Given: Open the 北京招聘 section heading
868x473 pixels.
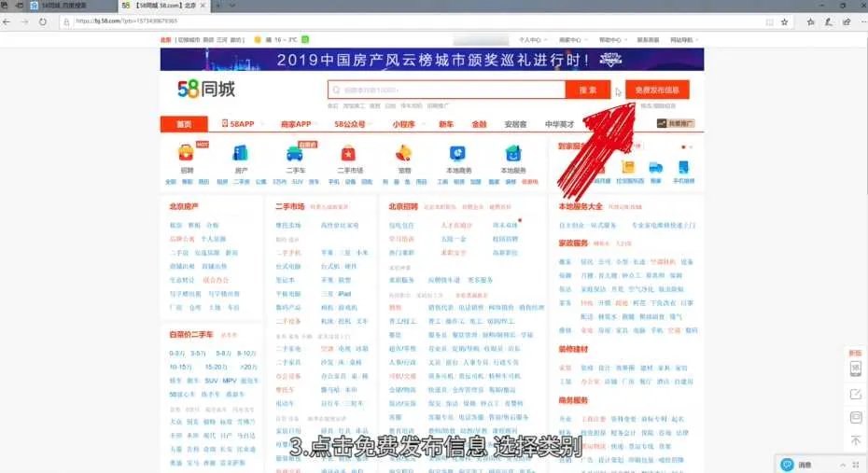Looking at the screenshot, I should click(x=403, y=206).
